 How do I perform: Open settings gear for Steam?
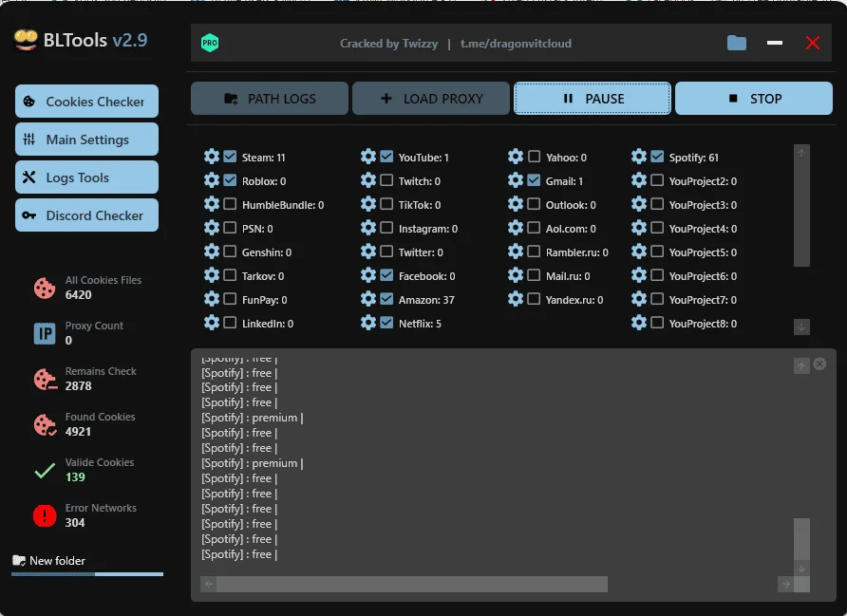[x=212, y=157]
